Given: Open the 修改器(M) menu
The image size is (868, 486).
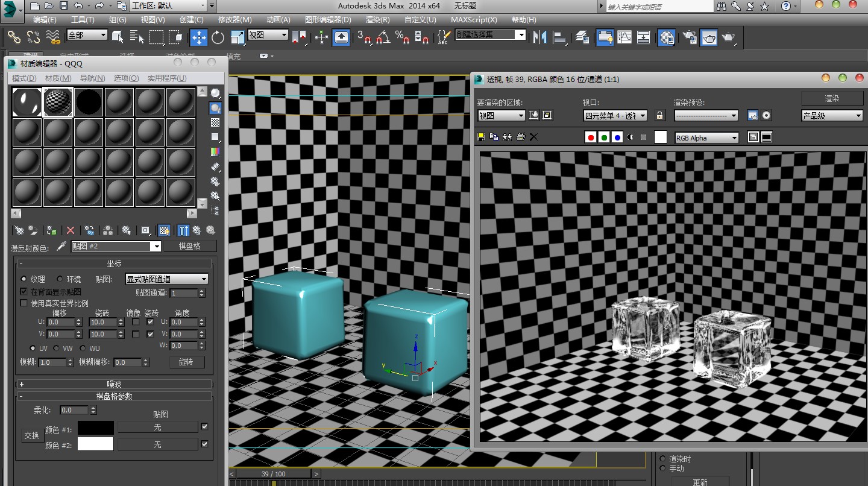Looking at the screenshot, I should point(234,19).
